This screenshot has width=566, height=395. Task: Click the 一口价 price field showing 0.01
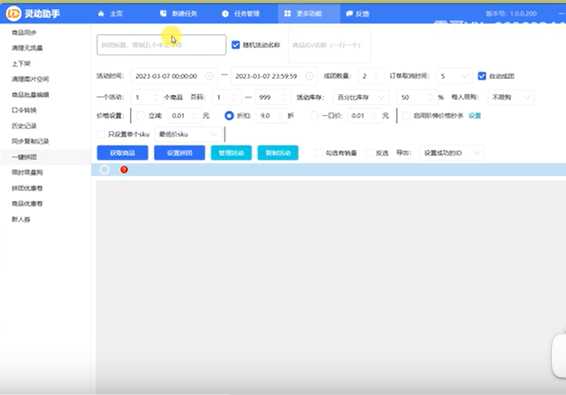click(362, 116)
